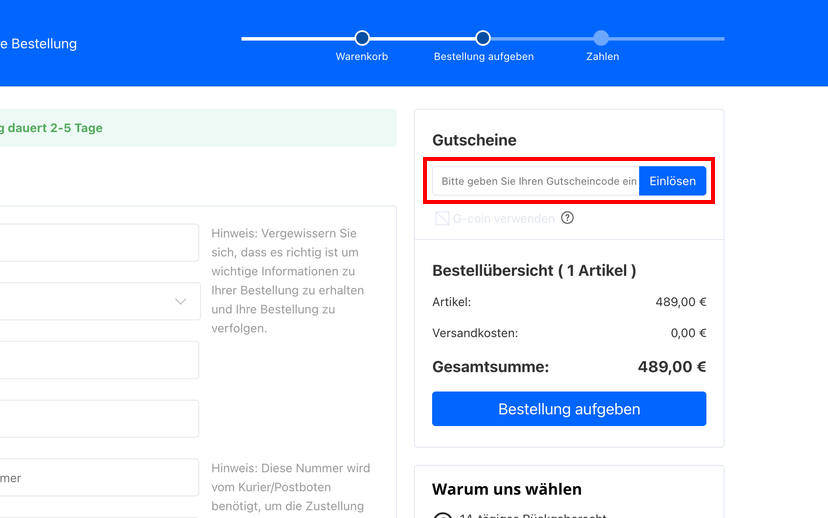Select the Zahlen progress step
Screen dimensions: 828x518
[x=601, y=38]
